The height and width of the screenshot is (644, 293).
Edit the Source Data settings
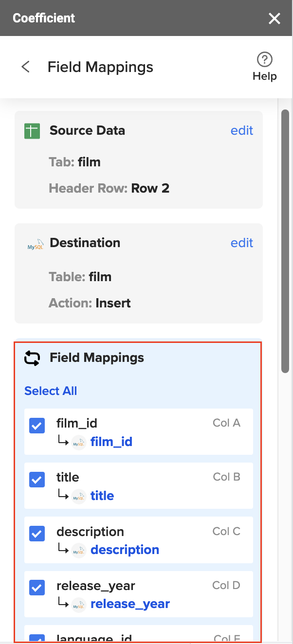click(241, 130)
